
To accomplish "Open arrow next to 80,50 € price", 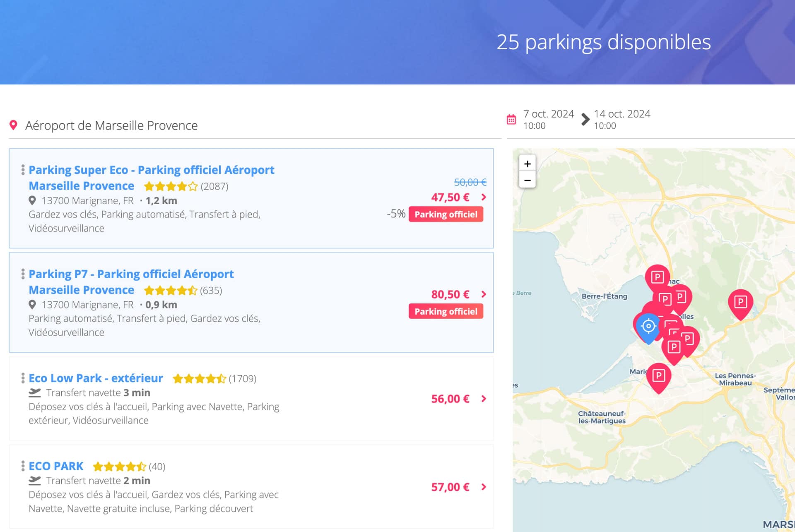I will (484, 294).
